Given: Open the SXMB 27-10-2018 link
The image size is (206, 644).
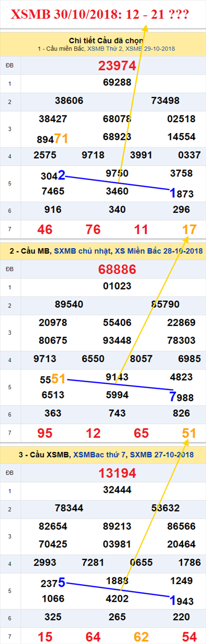Looking at the screenshot, I should 161,454.
